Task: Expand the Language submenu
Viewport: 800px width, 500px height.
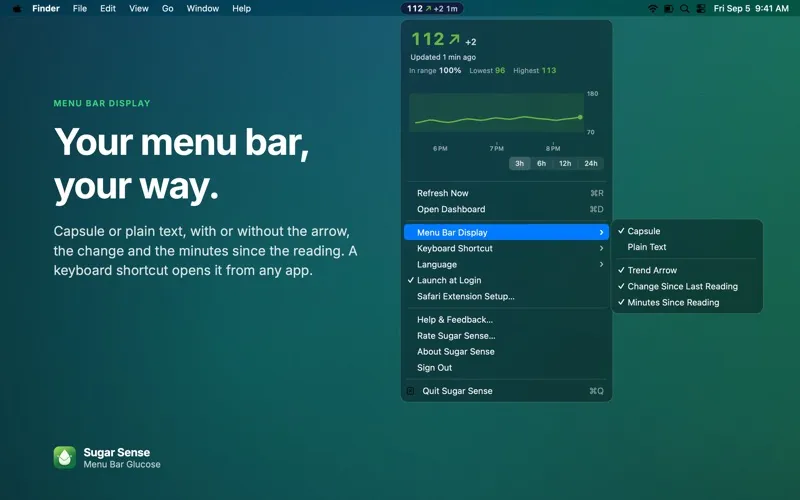Action: 506,264
